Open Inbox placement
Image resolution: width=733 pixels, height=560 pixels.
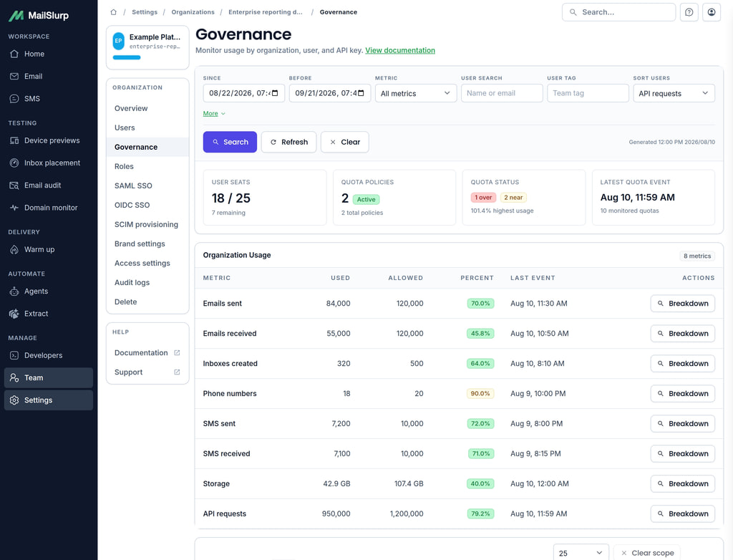(49, 163)
